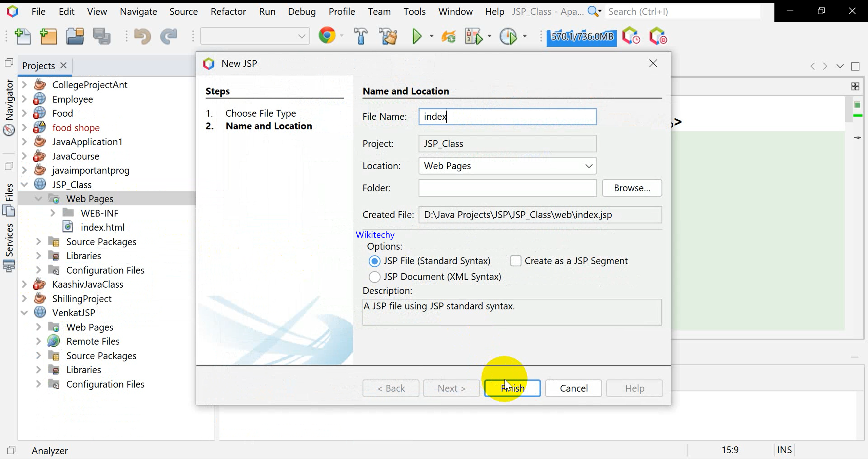Collapse the VenkatJSP project node
This screenshot has height=459, width=868.
[x=24, y=312]
